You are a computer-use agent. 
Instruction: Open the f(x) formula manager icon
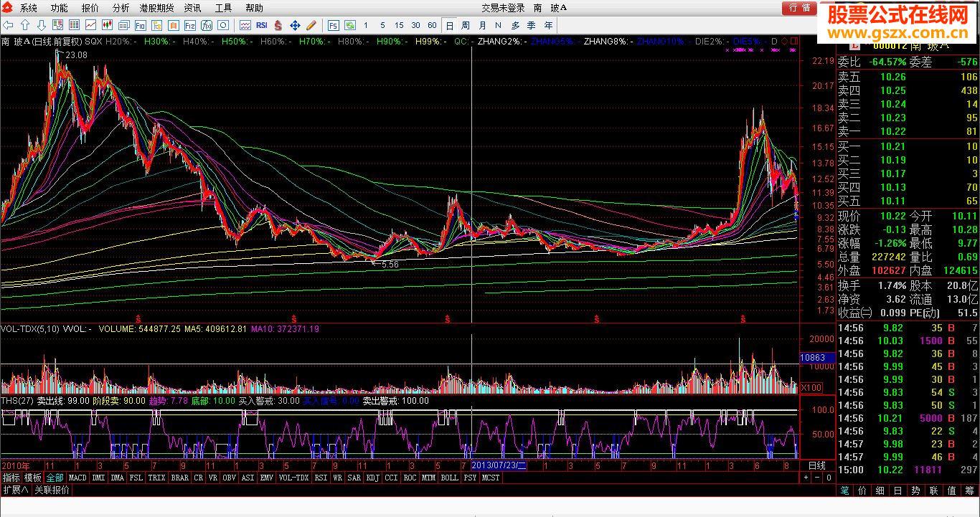pyautogui.click(x=207, y=25)
